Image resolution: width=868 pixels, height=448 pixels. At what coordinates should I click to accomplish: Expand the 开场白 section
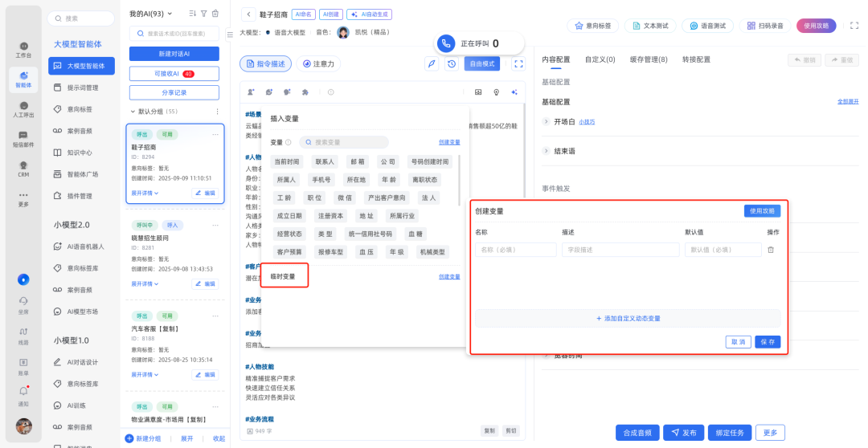547,121
